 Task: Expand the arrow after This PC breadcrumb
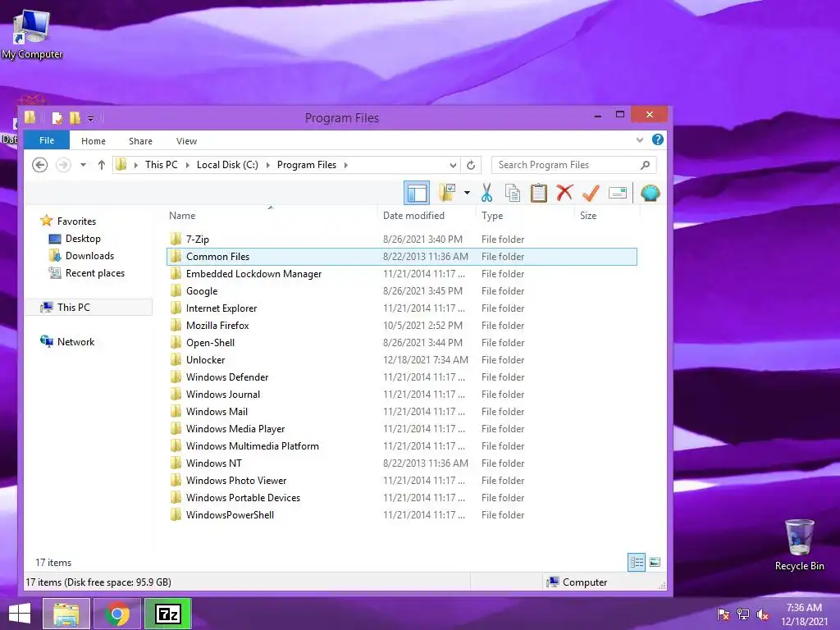tap(188, 165)
